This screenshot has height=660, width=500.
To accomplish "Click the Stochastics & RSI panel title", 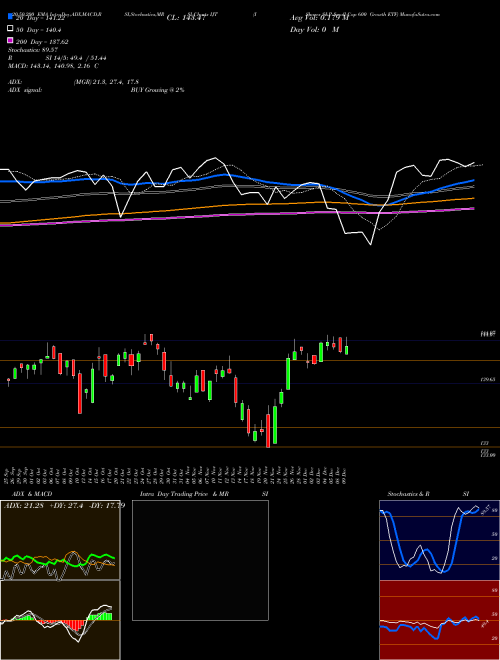I will 428,494.
